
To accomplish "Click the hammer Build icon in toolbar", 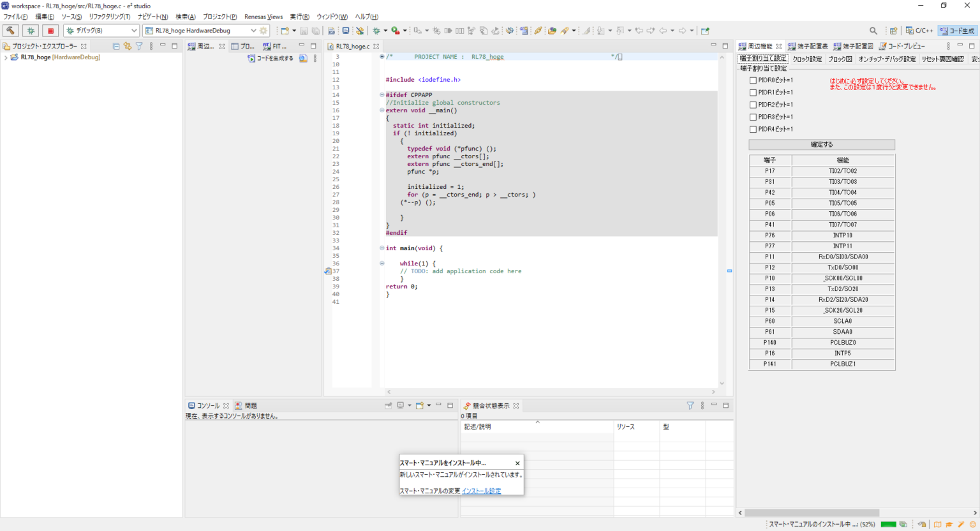I will click(x=10, y=31).
